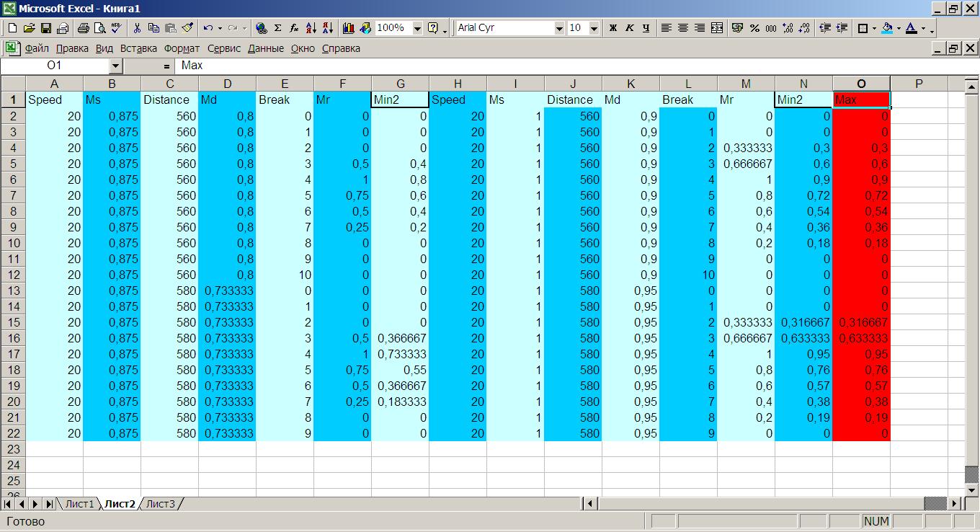Select column P header
Screen dimensions: 980x532
click(919, 84)
